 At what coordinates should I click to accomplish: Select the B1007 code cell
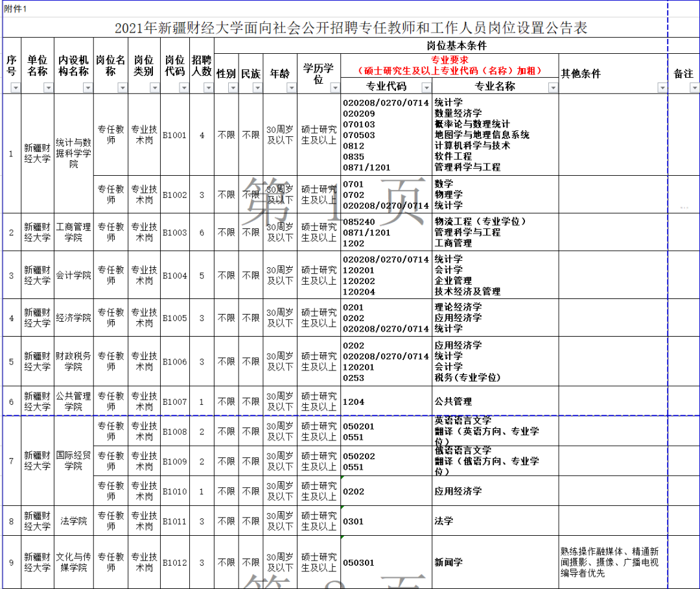pyautogui.click(x=174, y=402)
